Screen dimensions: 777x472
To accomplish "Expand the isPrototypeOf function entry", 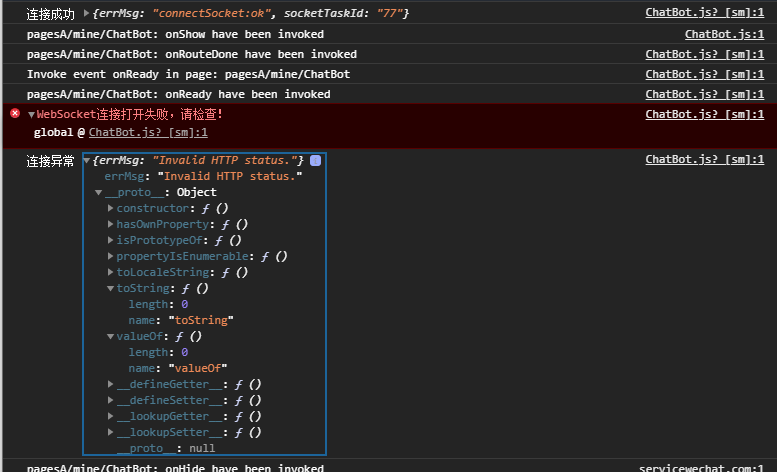I will point(111,240).
